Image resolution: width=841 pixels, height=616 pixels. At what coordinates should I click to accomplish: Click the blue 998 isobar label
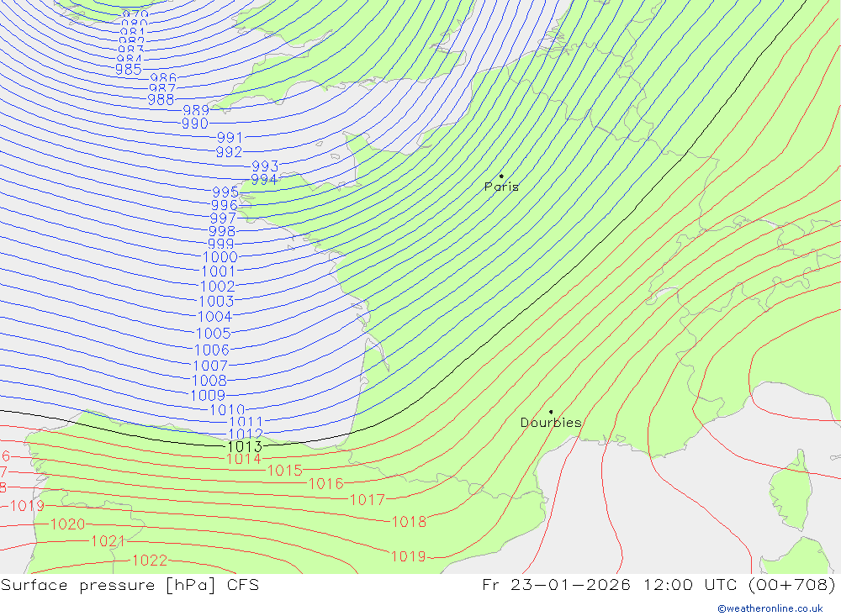[222, 231]
